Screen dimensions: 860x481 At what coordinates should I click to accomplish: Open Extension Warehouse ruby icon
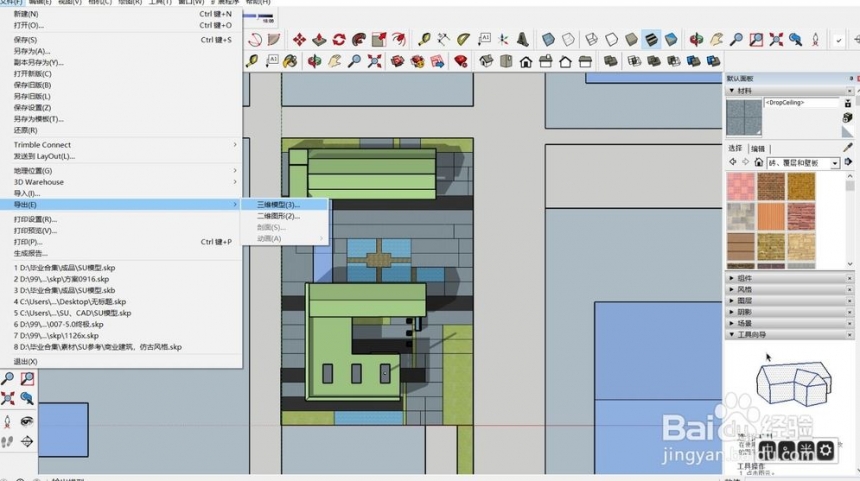pyautogui.click(x=461, y=61)
